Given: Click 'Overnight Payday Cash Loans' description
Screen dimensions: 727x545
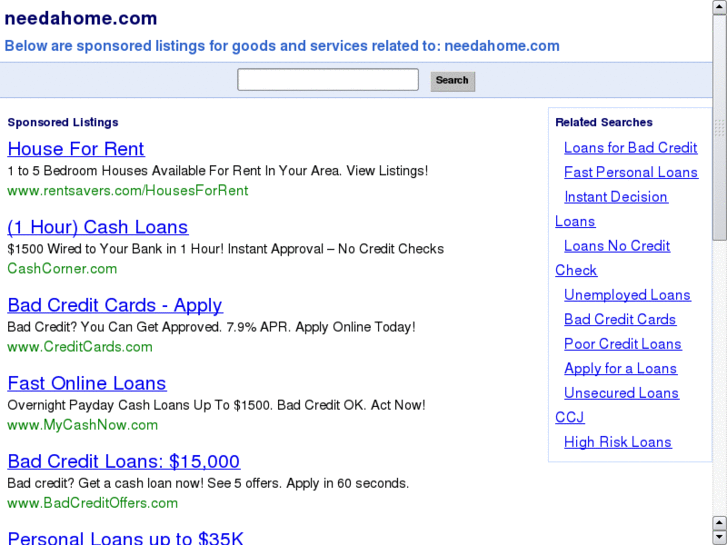Looking at the screenshot, I should pos(216,405).
